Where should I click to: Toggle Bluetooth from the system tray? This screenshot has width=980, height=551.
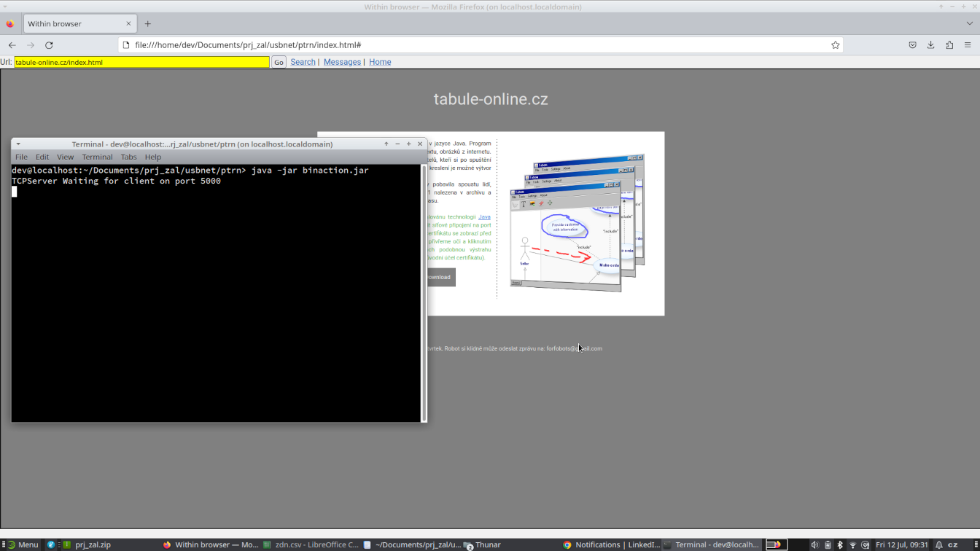[839, 544]
